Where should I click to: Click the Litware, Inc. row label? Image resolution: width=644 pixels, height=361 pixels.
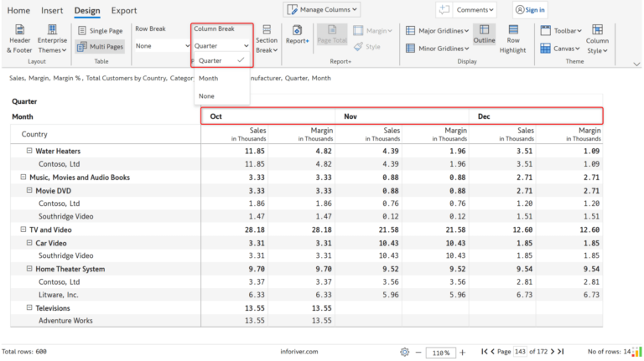click(59, 295)
